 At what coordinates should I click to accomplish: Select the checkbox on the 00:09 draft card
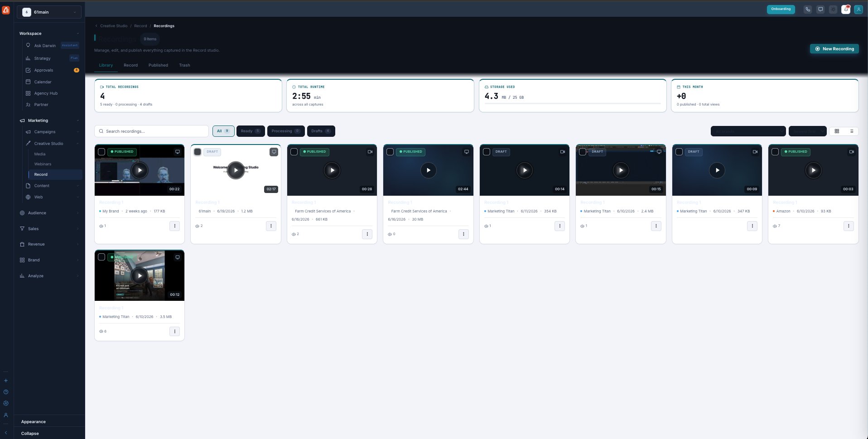pos(679,152)
